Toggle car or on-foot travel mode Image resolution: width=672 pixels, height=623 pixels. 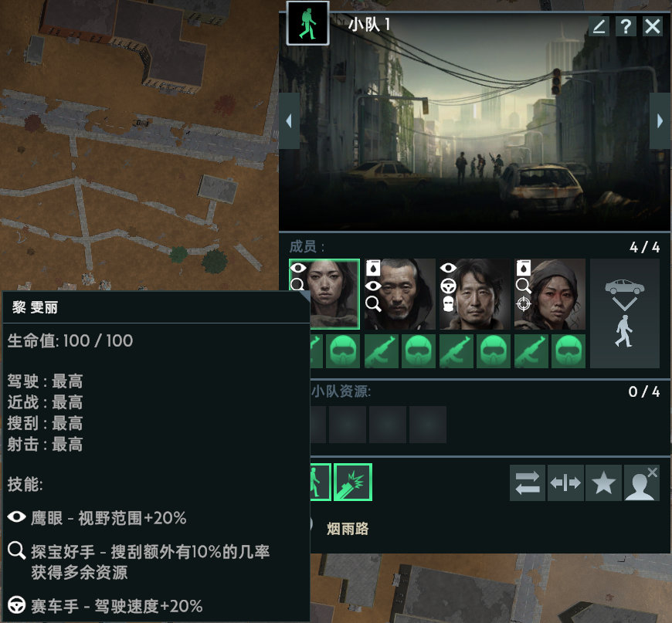click(624, 313)
